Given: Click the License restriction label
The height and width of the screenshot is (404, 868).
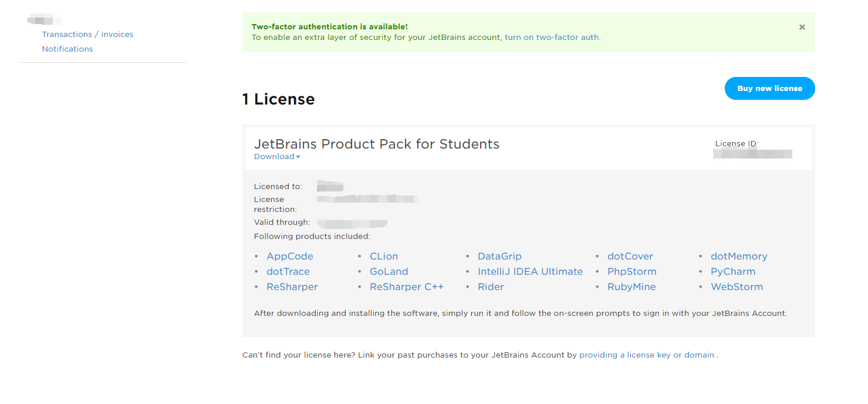Looking at the screenshot, I should (275, 204).
